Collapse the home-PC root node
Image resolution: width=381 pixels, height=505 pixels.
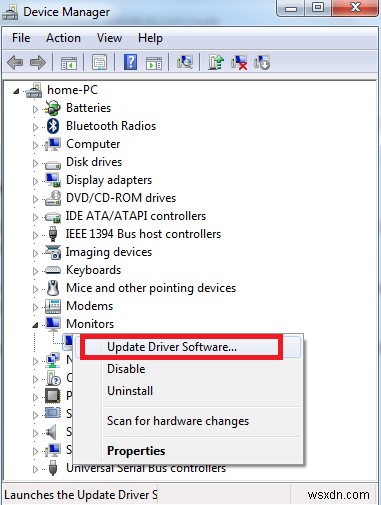click(16, 91)
